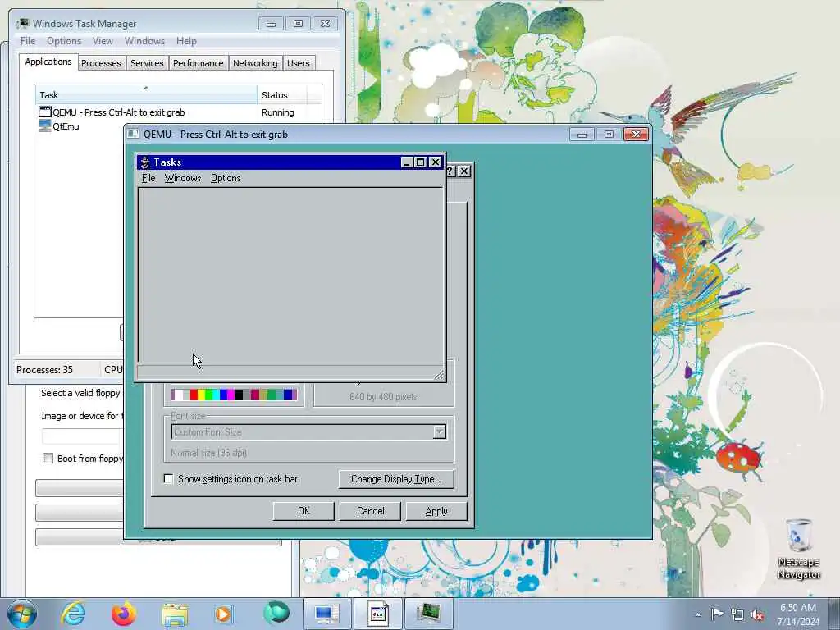Viewport: 840px width, 630px height.
Task: Switch to the Services tab
Action: point(147,63)
